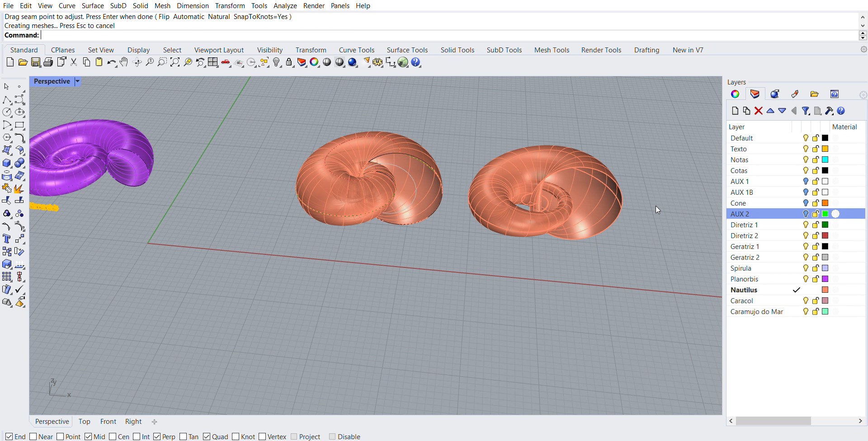The width and height of the screenshot is (868, 441).
Task: Click the Layers panel horizontal scrollbar
Action: click(x=773, y=421)
